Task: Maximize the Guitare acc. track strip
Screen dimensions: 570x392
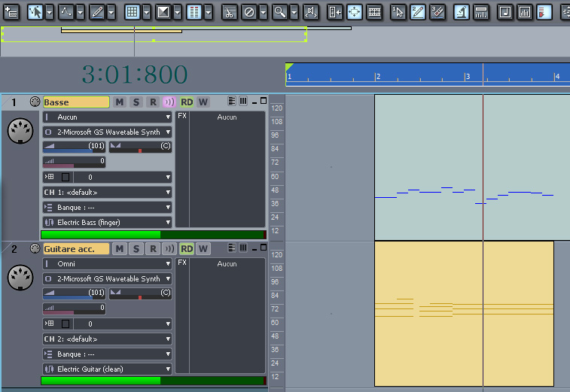Action: [264, 248]
